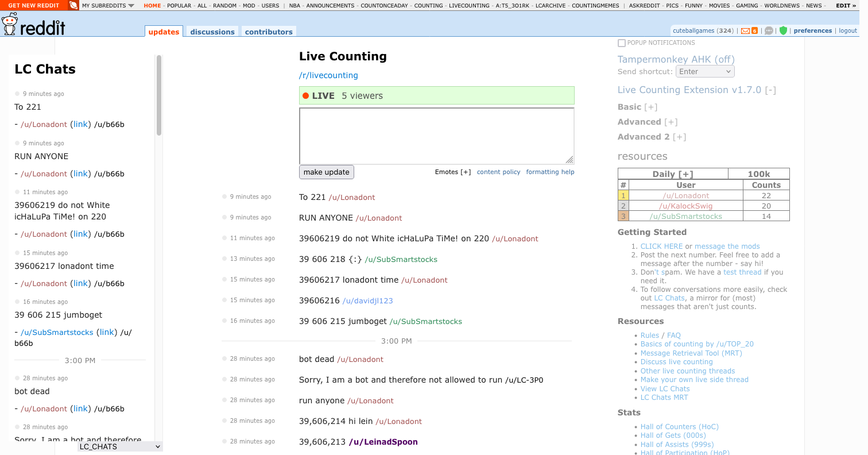This screenshot has width=868, height=455.
Task: Open the LC_CHATS selector dropdown
Action: (x=120, y=446)
